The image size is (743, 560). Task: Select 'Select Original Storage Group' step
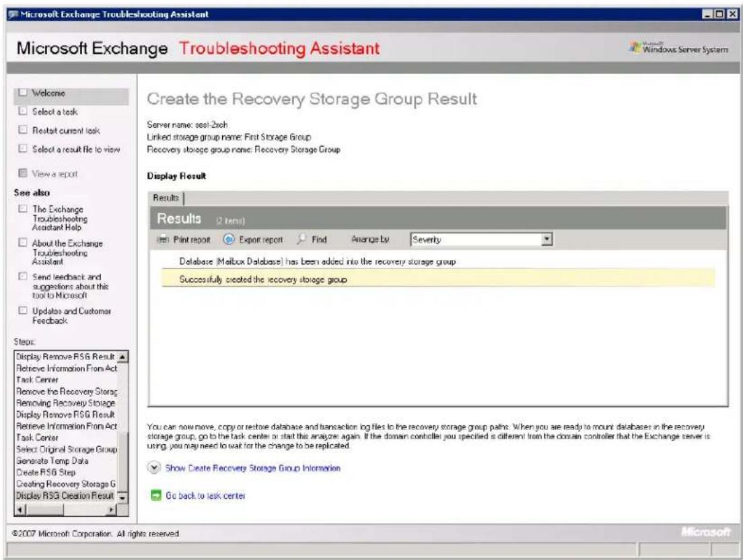pyautogui.click(x=67, y=449)
